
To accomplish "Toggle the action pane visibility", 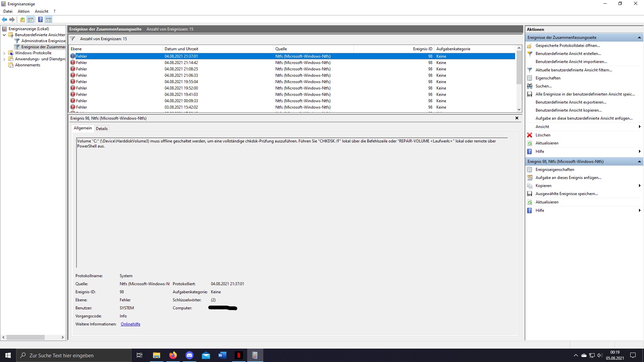I will (x=49, y=19).
